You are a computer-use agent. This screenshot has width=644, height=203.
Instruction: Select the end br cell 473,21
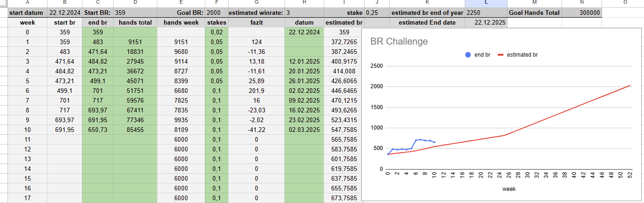(x=98, y=71)
